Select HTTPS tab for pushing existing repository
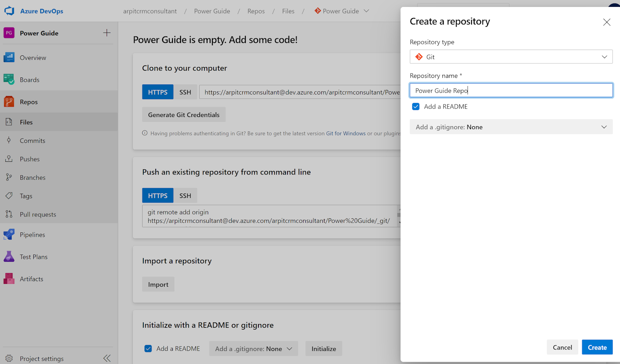The width and height of the screenshot is (620, 364). [157, 195]
